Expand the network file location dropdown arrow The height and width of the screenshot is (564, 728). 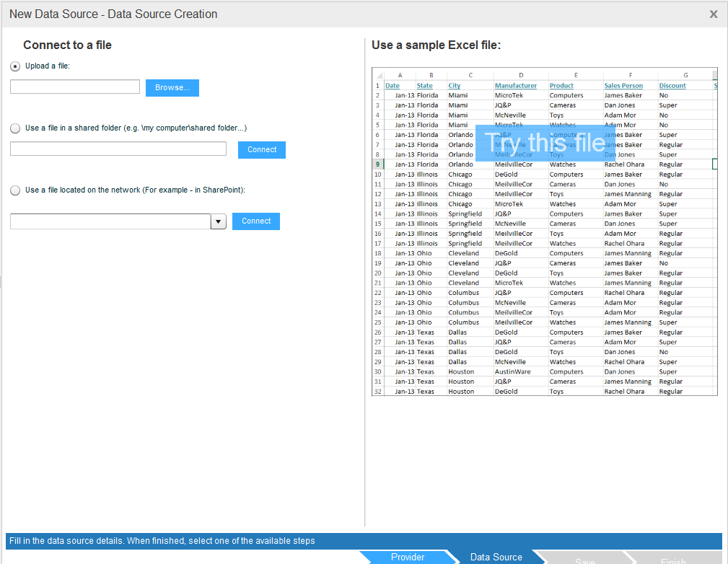coord(219,221)
